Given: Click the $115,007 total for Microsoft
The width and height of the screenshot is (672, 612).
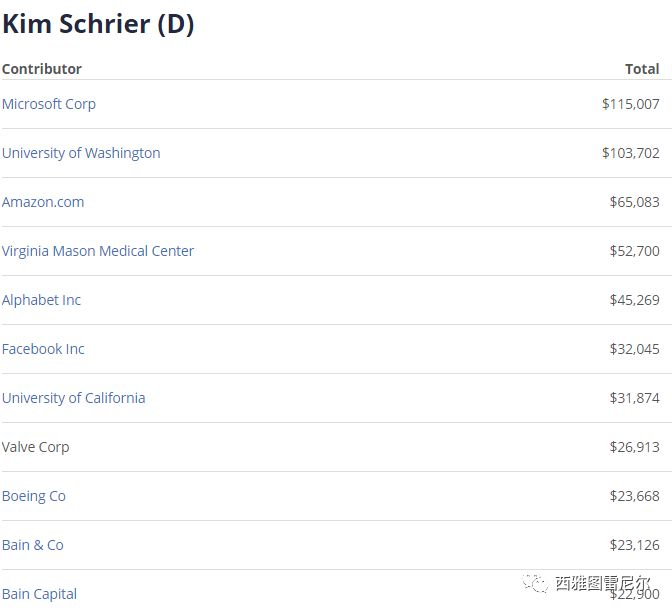Looking at the screenshot, I should pos(630,104).
